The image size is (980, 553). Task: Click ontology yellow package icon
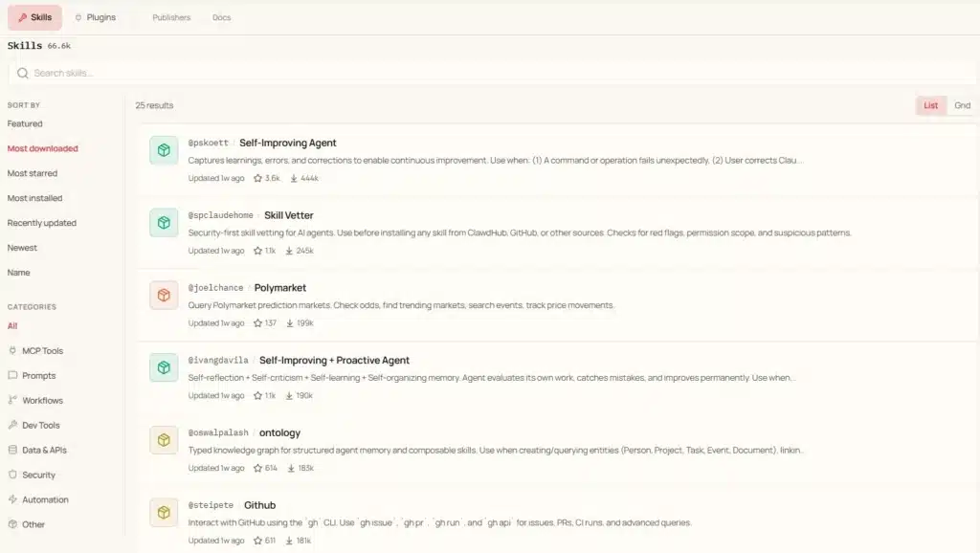tap(164, 440)
